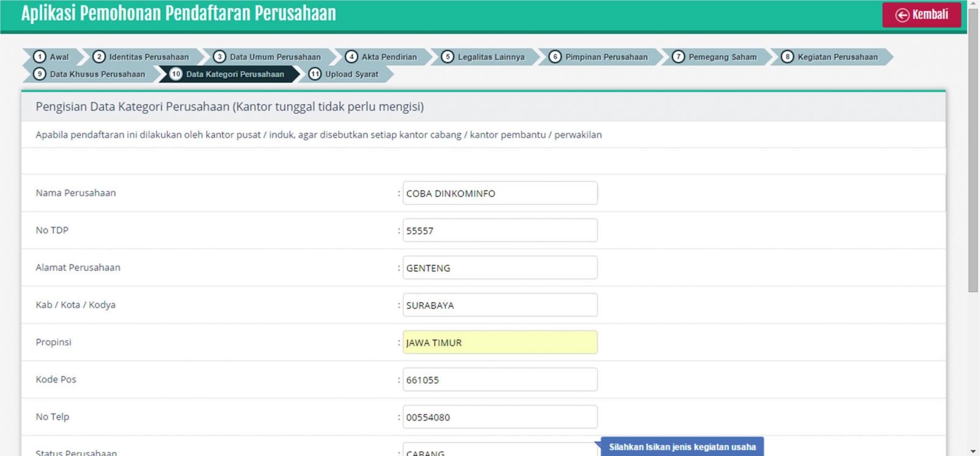Click the Kode Pos input field
Image resolution: width=980 pixels, height=456 pixels.
click(500, 380)
